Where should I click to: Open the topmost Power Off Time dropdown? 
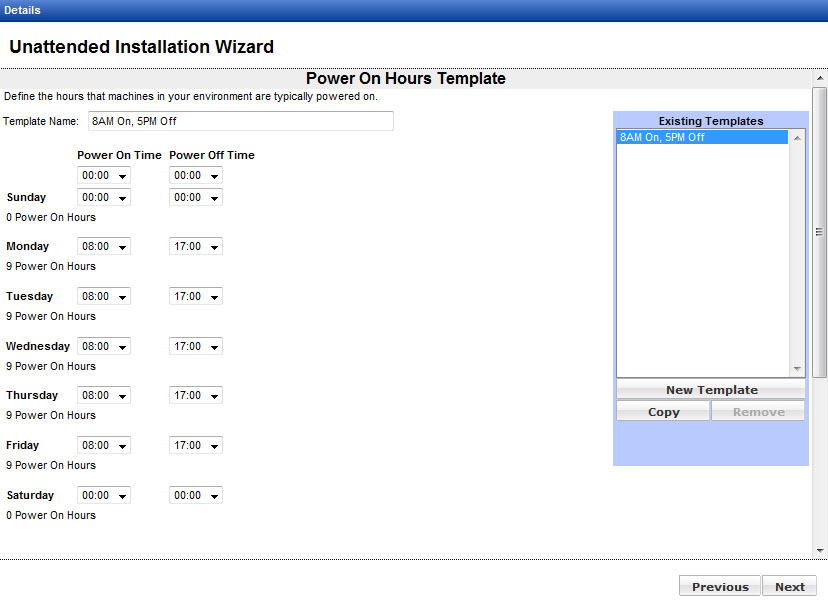point(196,176)
